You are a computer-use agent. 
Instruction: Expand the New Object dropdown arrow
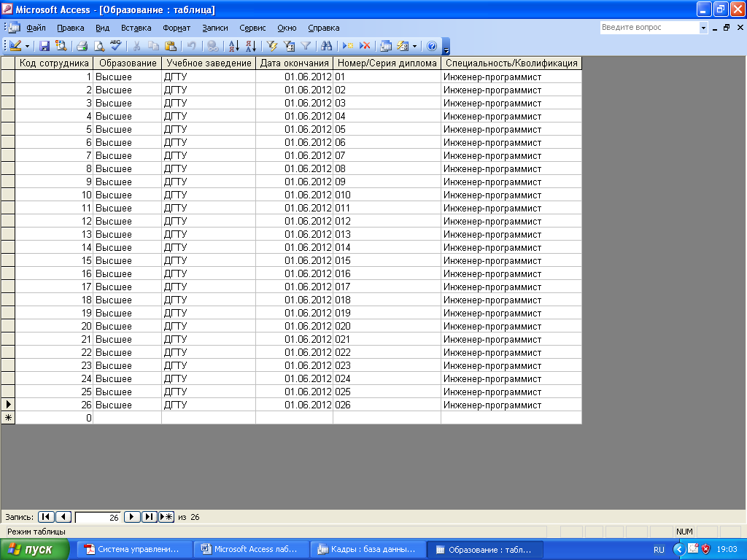(414, 46)
